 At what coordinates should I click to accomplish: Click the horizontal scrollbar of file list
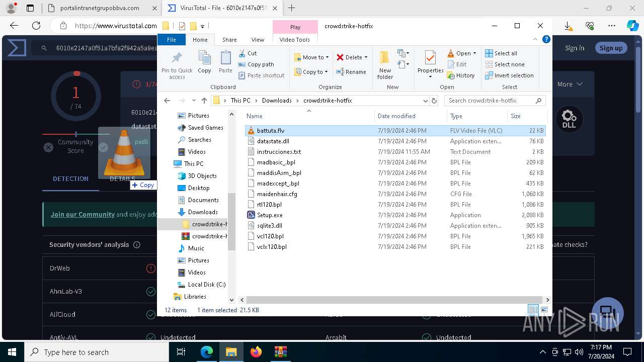[394, 300]
